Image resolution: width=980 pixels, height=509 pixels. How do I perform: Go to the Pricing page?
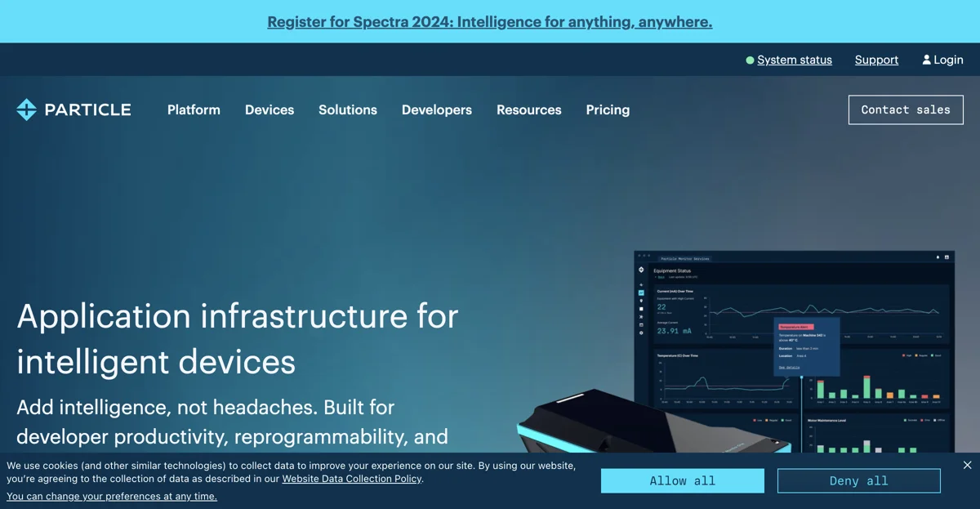[608, 109]
